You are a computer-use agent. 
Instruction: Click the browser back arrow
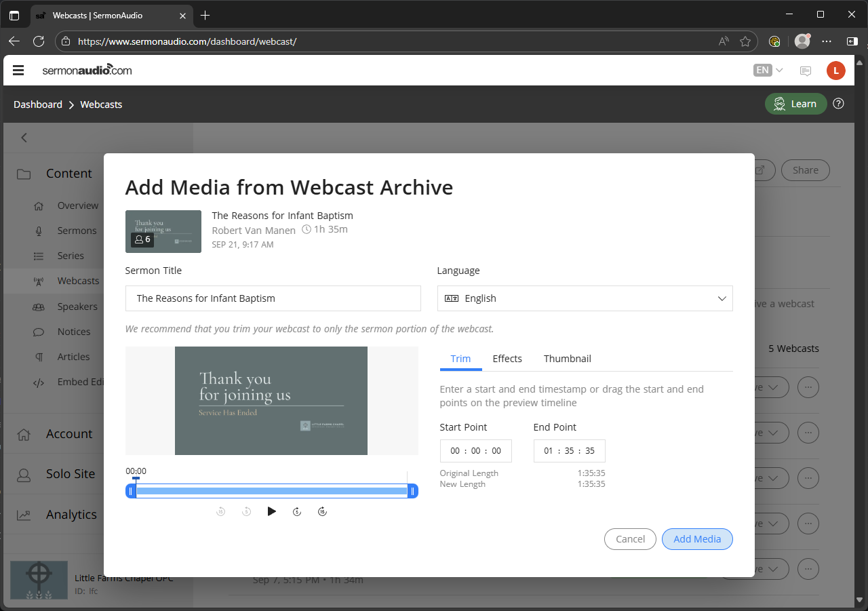[14, 41]
